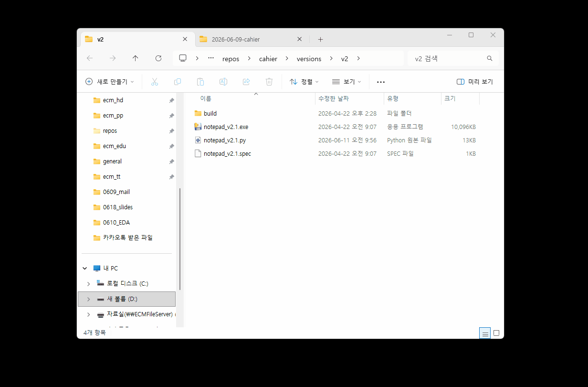Select the build folder icon
Viewport: 588px width, 387px height.
pos(198,113)
